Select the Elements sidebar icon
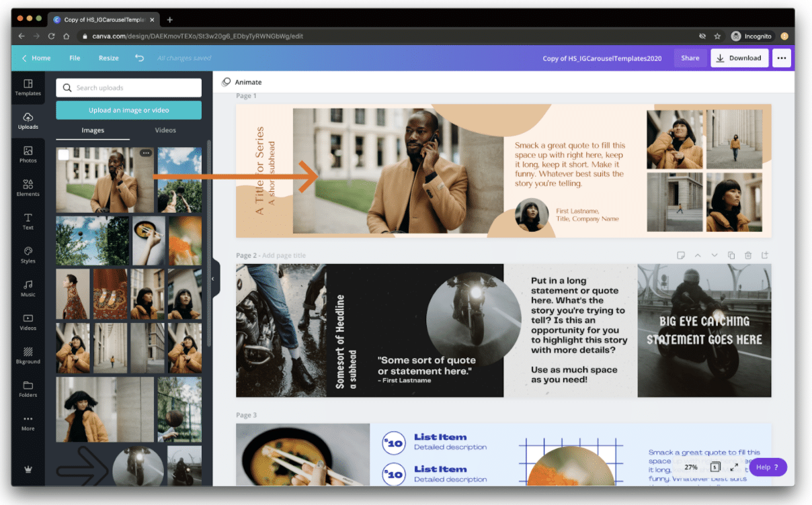The width and height of the screenshot is (812, 505). point(28,188)
